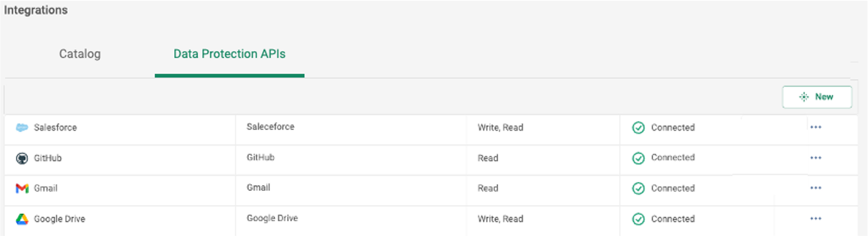Switch to the Catalog tab
This screenshot has height=236, width=868.
pos(80,54)
